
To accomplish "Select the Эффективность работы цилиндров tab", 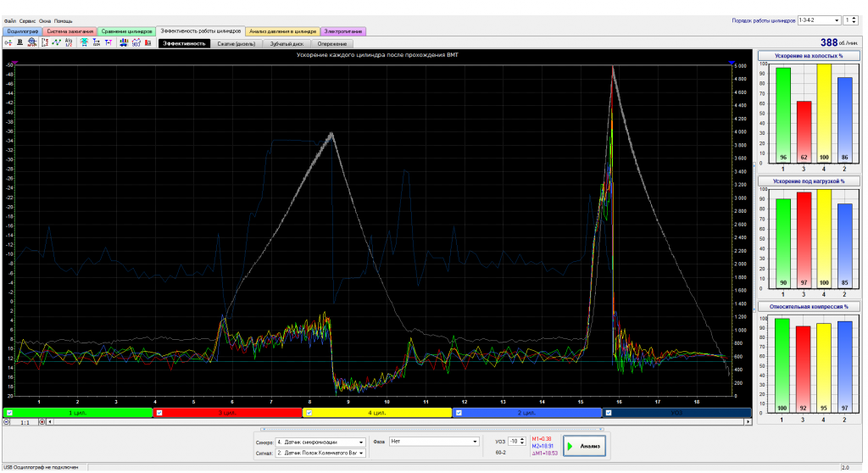I will (x=200, y=31).
